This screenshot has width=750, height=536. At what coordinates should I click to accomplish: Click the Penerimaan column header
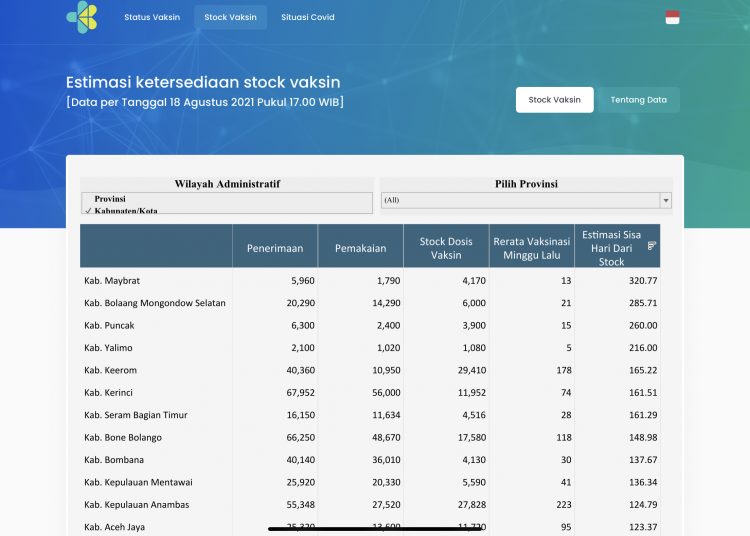pos(275,247)
